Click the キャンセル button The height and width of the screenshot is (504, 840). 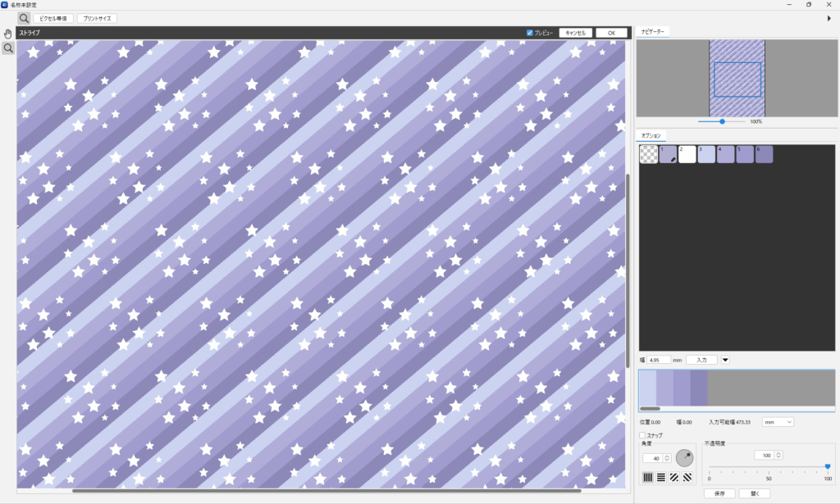coord(575,33)
